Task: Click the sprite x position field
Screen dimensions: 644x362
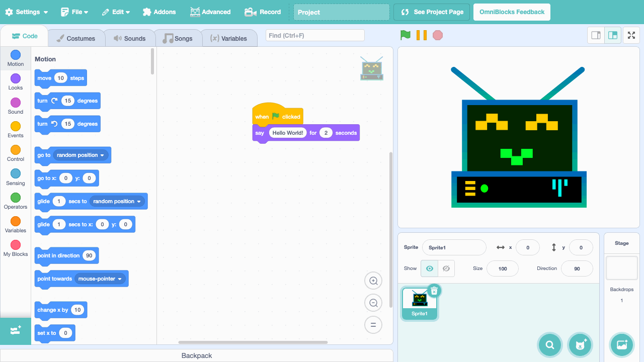Action: point(528,247)
